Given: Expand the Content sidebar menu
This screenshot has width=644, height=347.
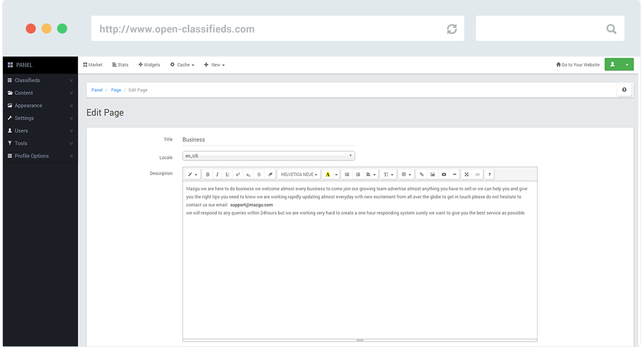Looking at the screenshot, I should 40,93.
